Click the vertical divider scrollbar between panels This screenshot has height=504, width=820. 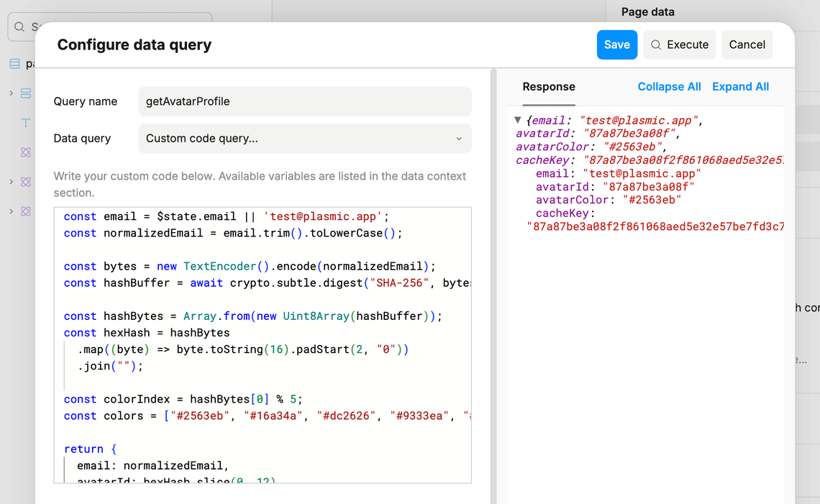pyautogui.click(x=493, y=286)
